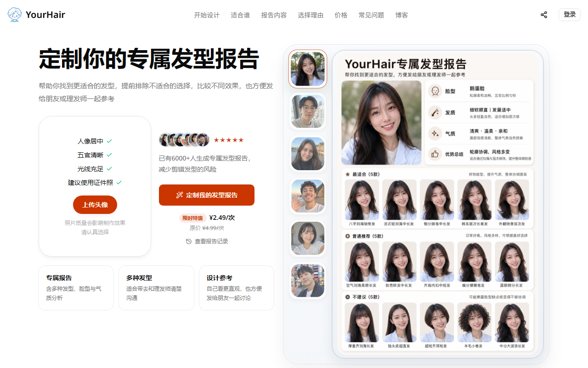This screenshot has height=368, width=588.
Task: Click the struck-through 原价 ¥4.99/次 text
Action: (x=207, y=228)
